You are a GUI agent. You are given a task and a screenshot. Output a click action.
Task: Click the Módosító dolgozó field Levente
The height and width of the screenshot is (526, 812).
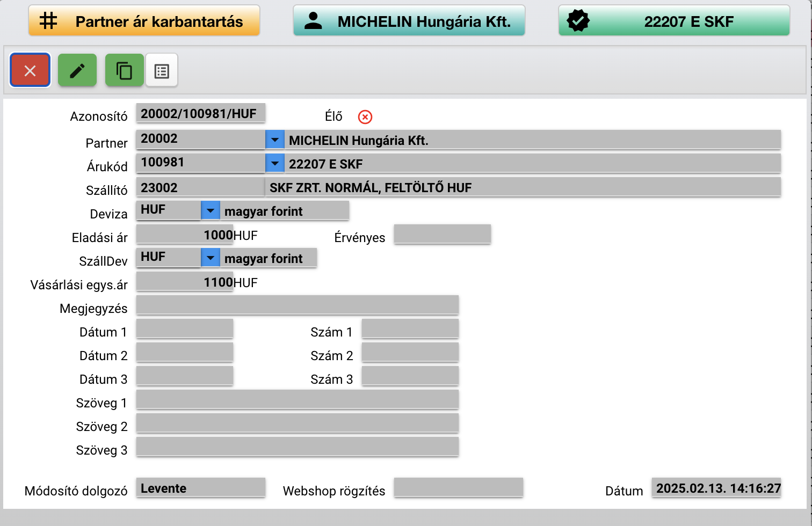(x=201, y=487)
